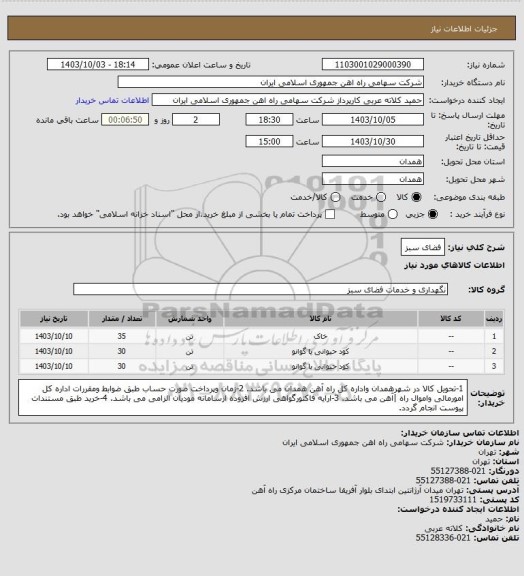Select the خدمت radio button
This screenshot has width=524, height=576.
tap(381, 197)
